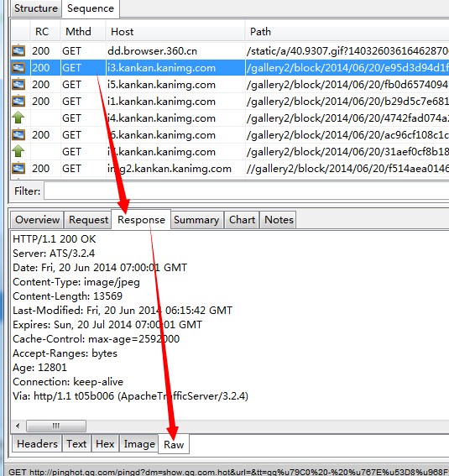449x476 pixels.
Task: Click image icon of dd.browser.360.cn row
Action: [18, 50]
